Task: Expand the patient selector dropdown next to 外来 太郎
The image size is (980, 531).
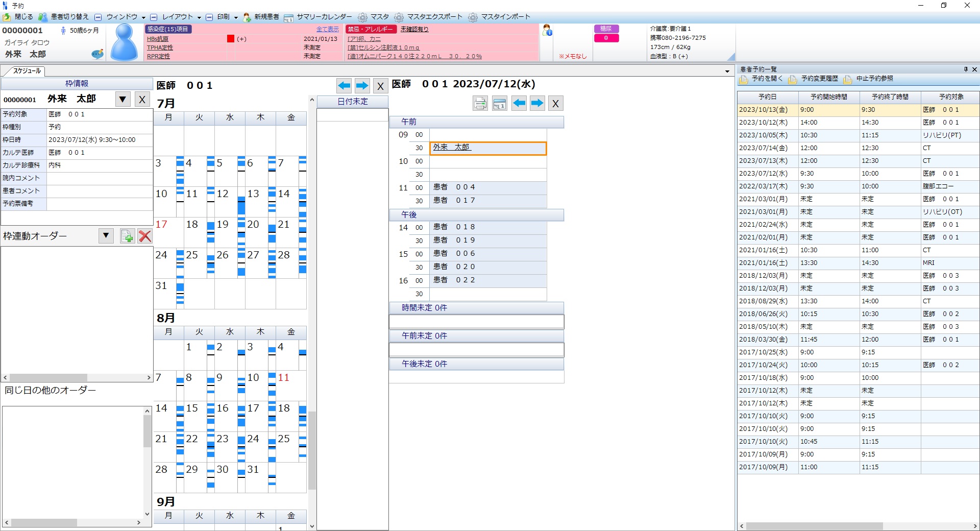Action: [122, 99]
